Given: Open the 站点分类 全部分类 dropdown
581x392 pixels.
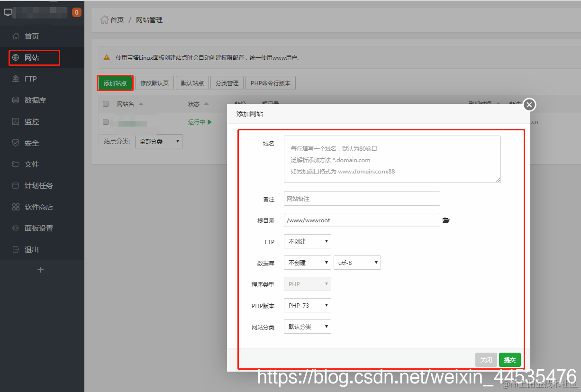Looking at the screenshot, I should tap(159, 141).
